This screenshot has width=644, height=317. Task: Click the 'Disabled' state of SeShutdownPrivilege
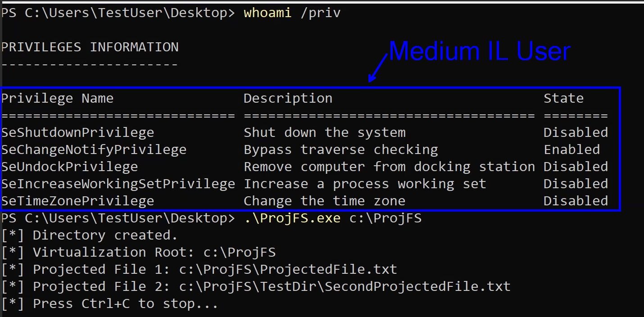pos(576,132)
